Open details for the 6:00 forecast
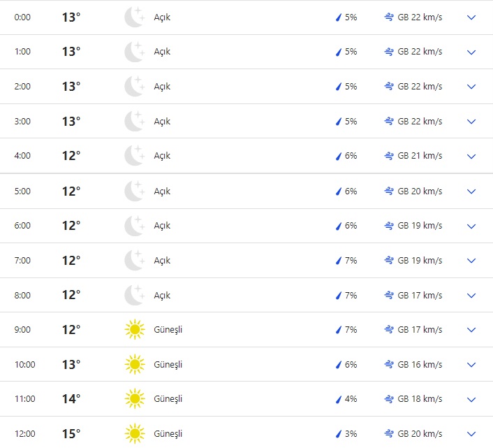Screen dimensions: 493x448 coord(471,226)
